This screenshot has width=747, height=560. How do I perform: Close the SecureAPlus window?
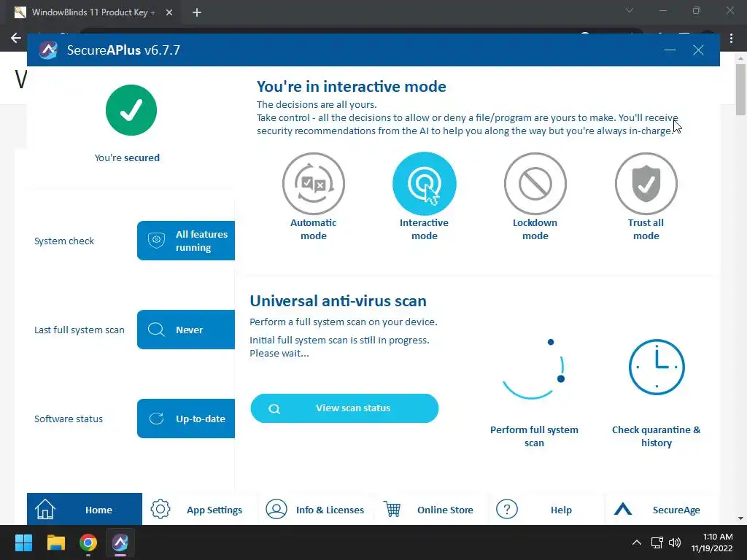point(698,50)
